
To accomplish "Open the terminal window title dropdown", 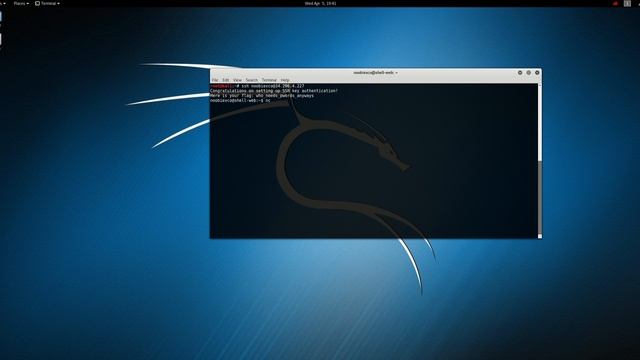I will click(376, 73).
